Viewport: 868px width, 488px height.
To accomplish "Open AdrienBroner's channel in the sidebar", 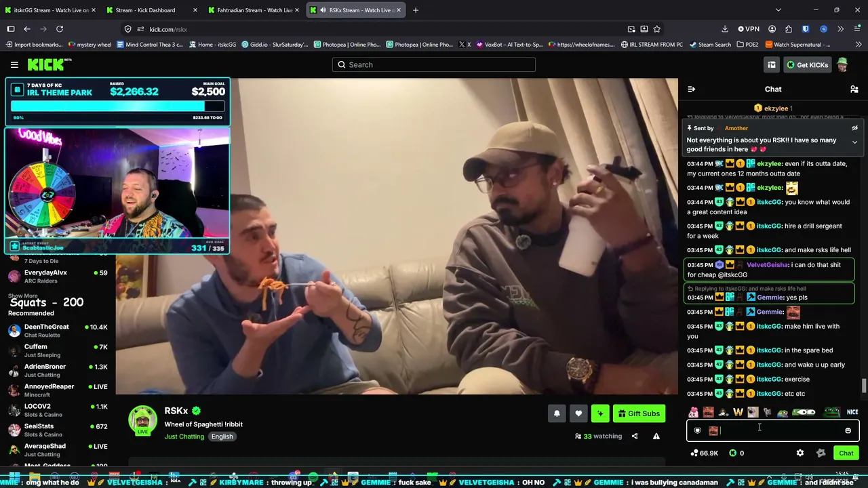I will click(58, 371).
